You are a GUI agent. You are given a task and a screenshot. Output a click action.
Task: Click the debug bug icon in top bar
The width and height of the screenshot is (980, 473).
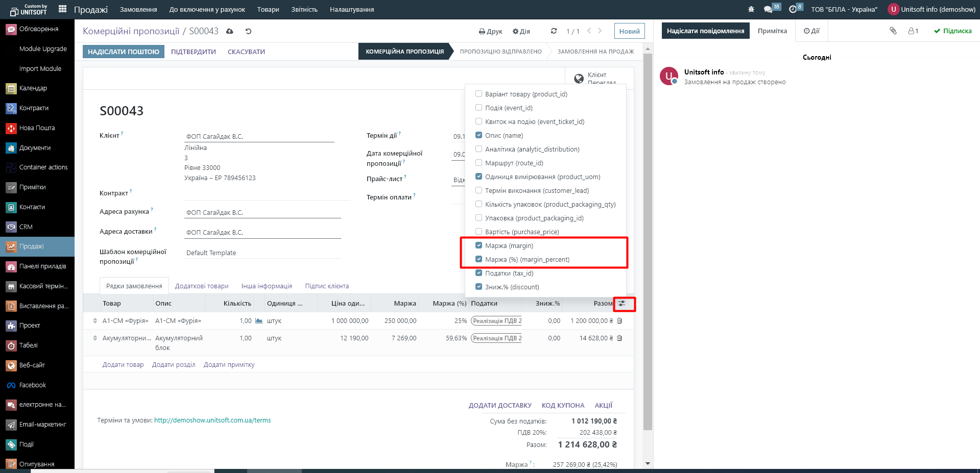tap(751, 9)
